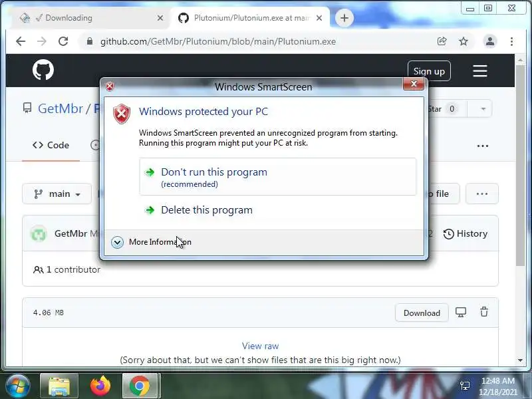The width and height of the screenshot is (532, 399).
Task: Open file with GitHub Desktop icon
Action: point(460,312)
